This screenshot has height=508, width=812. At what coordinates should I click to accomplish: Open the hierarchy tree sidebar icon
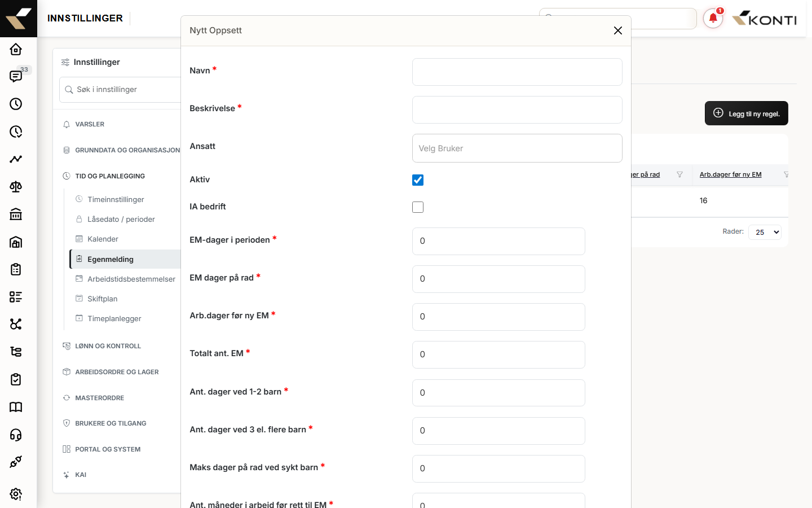pyautogui.click(x=16, y=352)
